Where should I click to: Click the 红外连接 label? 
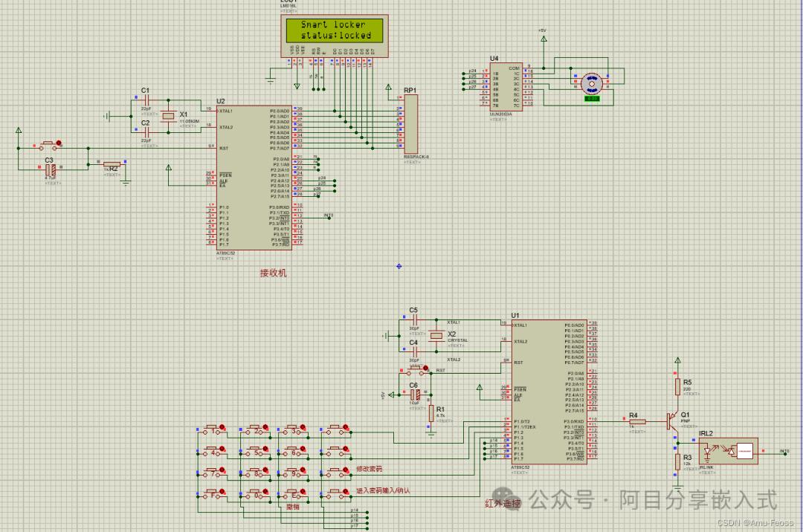click(x=503, y=503)
